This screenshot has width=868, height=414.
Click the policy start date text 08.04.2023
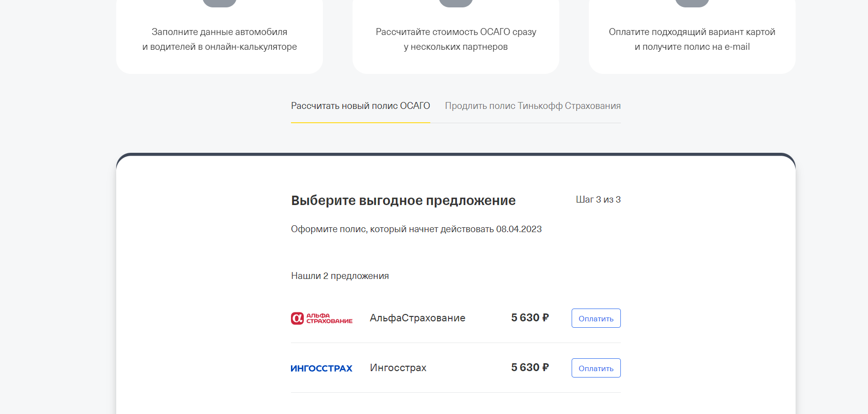click(519, 229)
